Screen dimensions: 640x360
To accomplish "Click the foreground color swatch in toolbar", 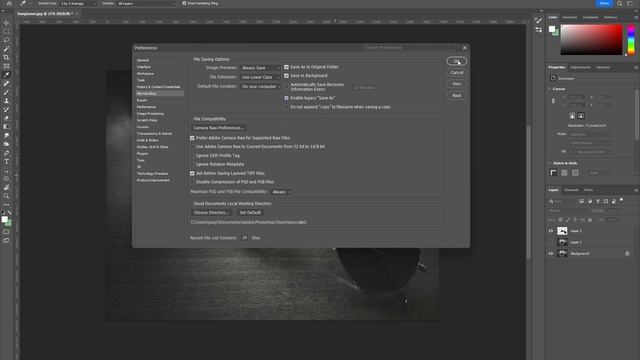I will 4,220.
